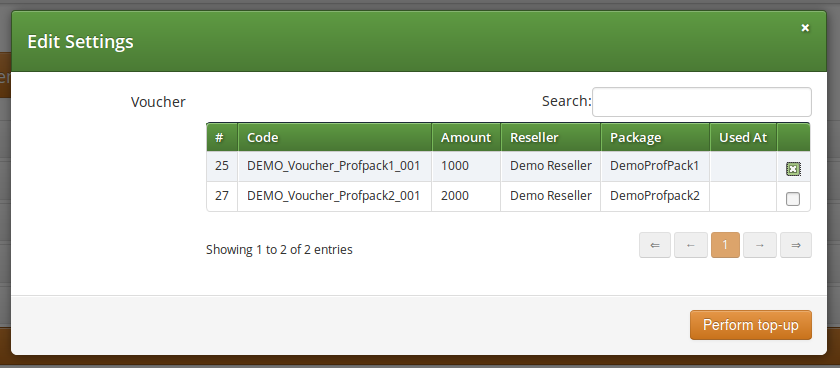This screenshot has width=840, height=368.
Task: Focus the voucher Search field
Action: click(702, 102)
